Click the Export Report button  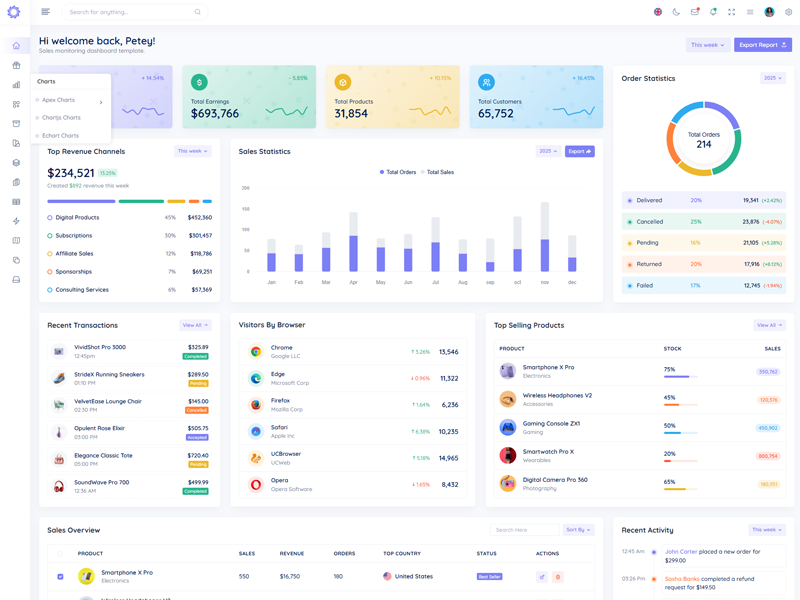pyautogui.click(x=763, y=45)
